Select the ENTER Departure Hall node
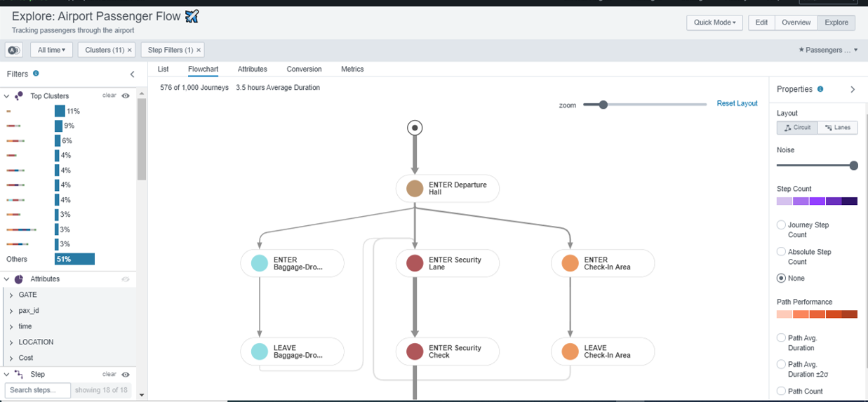The image size is (868, 402). (x=447, y=188)
